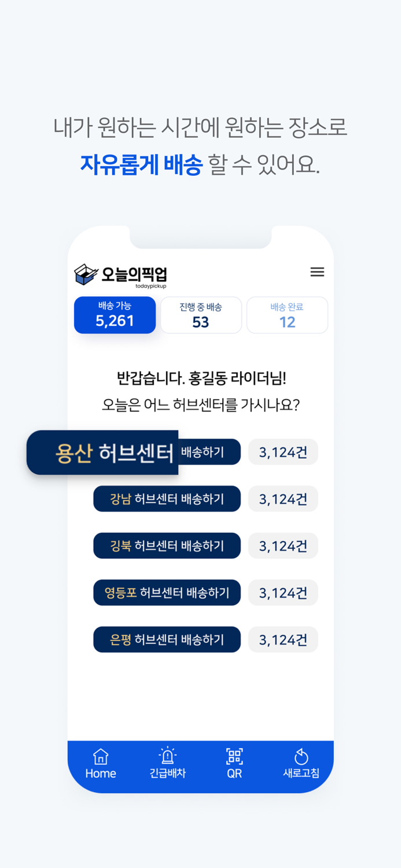Open the hamburger menu at top right
The width and height of the screenshot is (401, 868).
(x=317, y=272)
